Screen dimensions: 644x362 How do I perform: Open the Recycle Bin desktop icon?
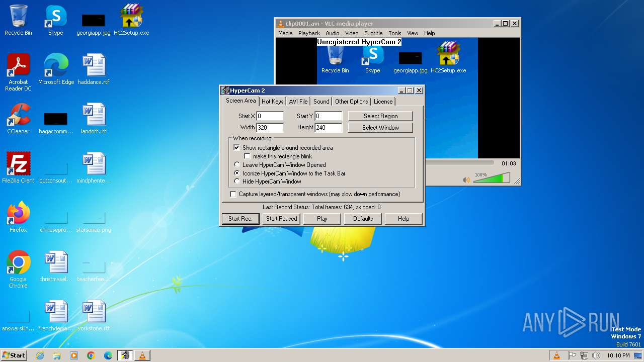point(18,20)
